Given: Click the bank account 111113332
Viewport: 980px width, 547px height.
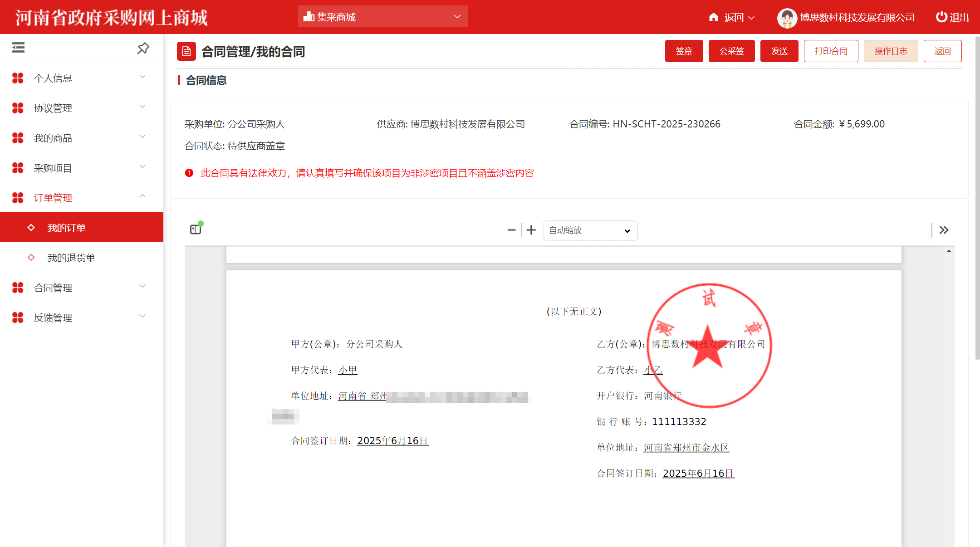Looking at the screenshot, I should (679, 421).
